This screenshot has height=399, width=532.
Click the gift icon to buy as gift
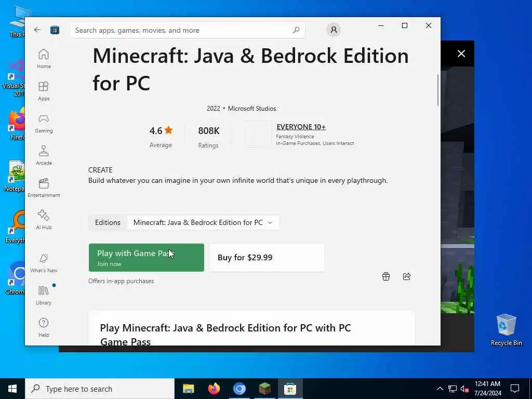386,276
